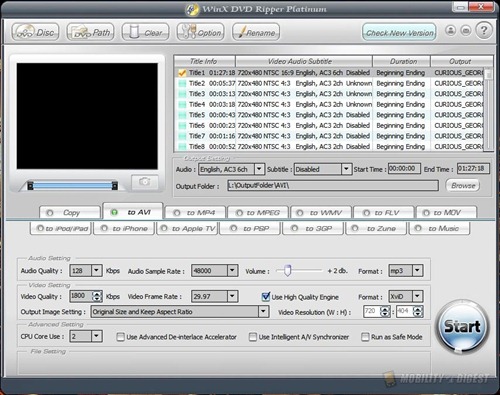Select the to iPhone output tab
500x395 pixels.
tap(124, 229)
